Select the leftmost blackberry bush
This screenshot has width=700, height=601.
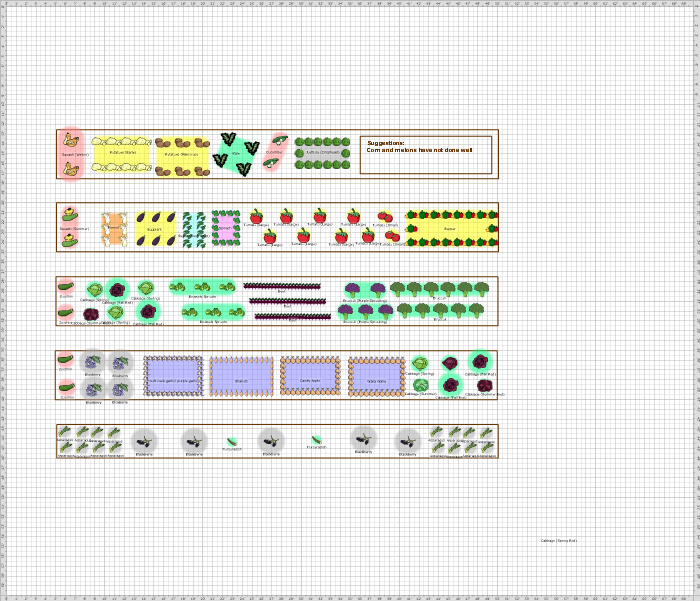click(x=144, y=440)
